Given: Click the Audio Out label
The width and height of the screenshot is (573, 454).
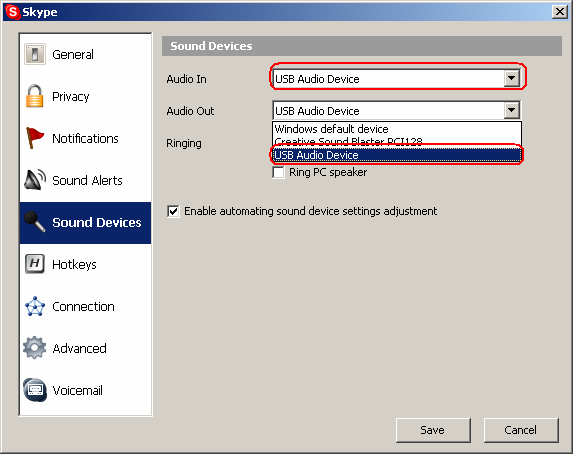Looking at the screenshot, I should click(x=190, y=111).
